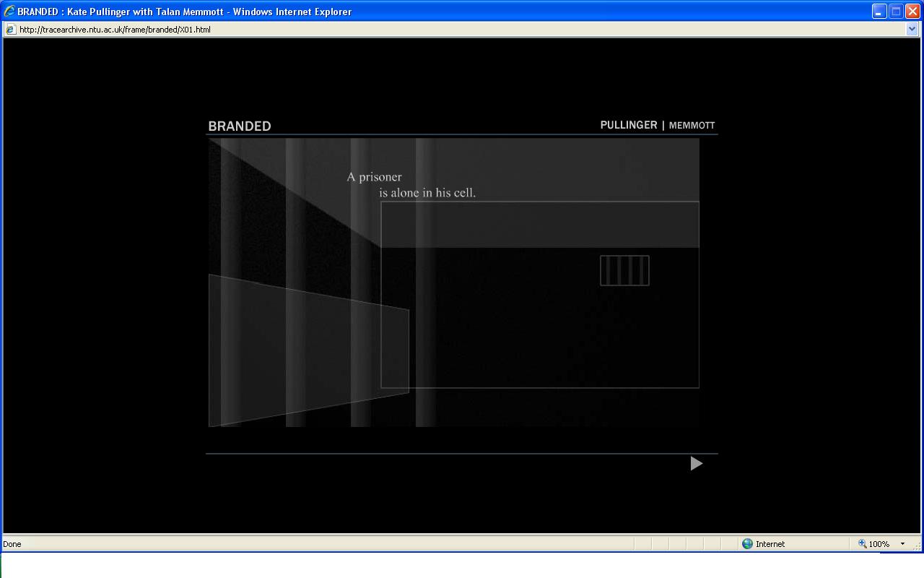Click the MEMMOTT author name
924x578 pixels.
692,125
